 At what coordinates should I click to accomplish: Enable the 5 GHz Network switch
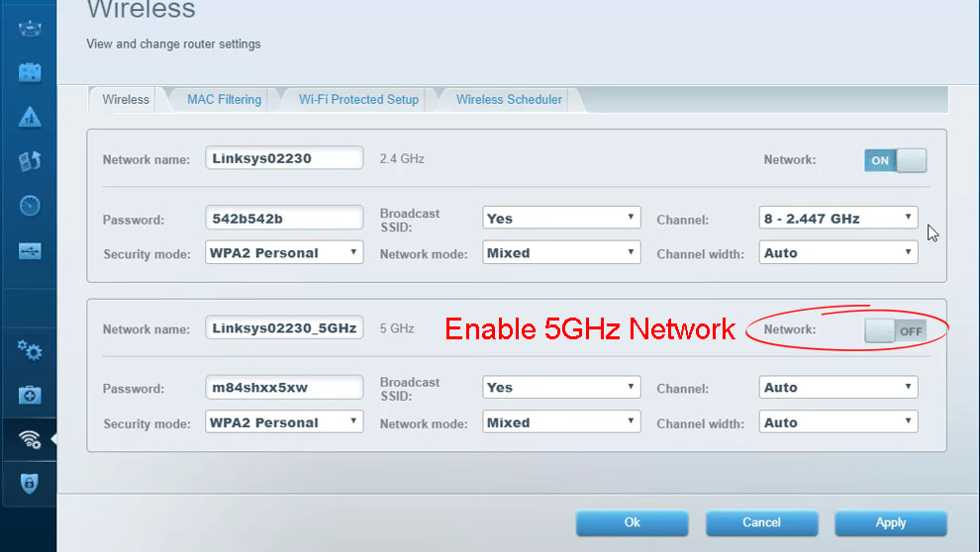point(895,331)
